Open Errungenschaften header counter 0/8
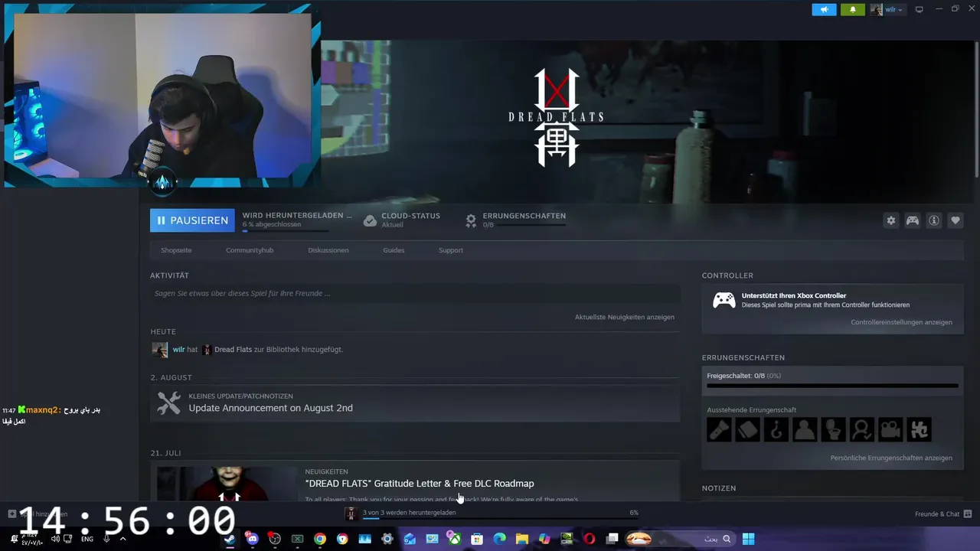The height and width of the screenshot is (551, 980). (515, 220)
